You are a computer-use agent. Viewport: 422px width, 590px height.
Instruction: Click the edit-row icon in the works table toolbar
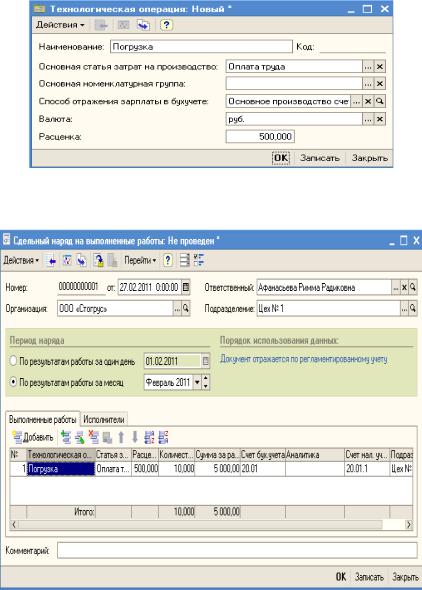tap(80, 437)
